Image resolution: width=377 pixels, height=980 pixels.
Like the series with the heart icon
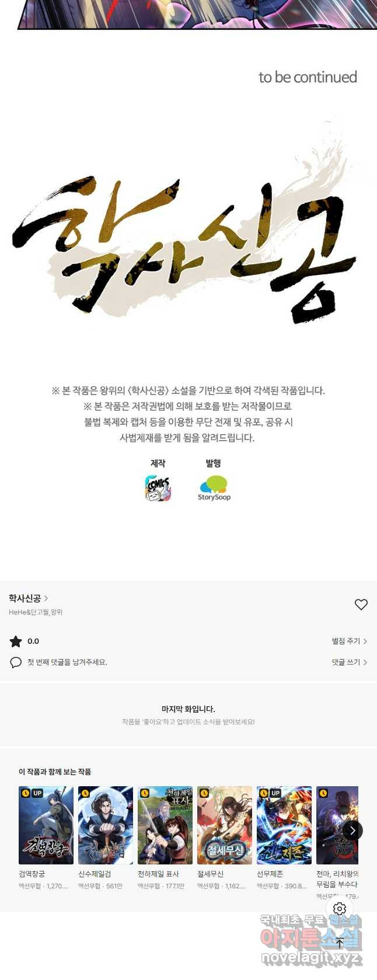[x=361, y=605]
